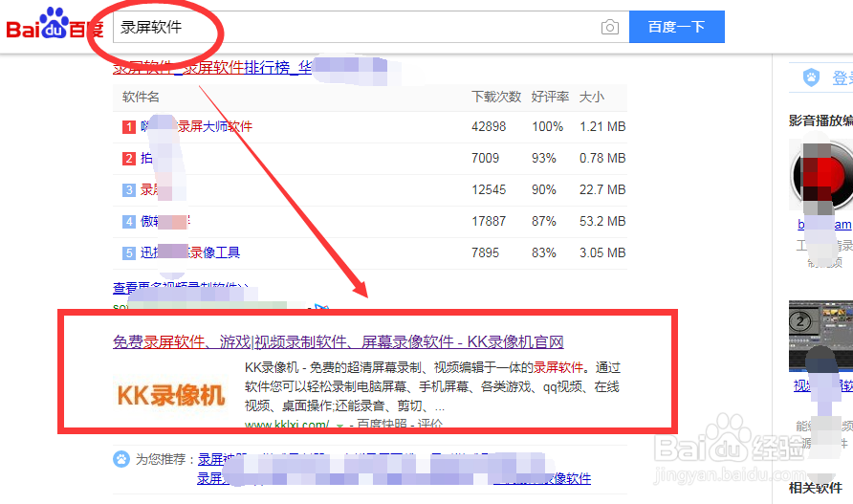Click rank badge number 3

(129, 190)
